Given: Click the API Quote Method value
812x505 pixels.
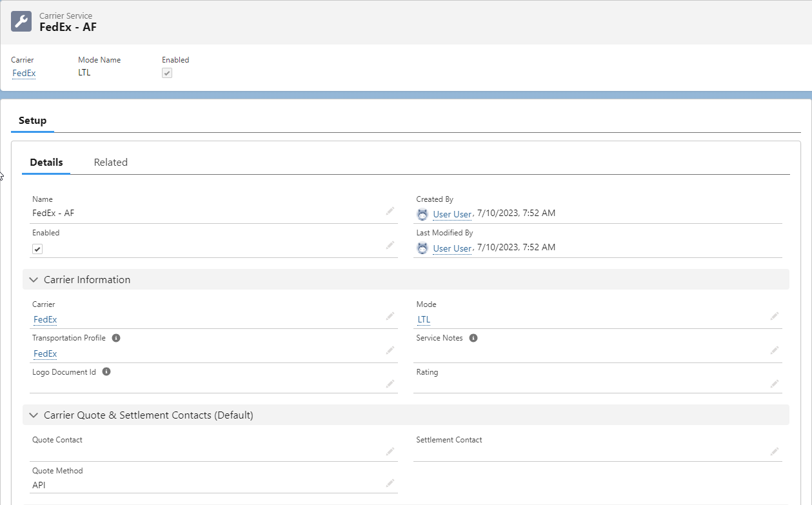Looking at the screenshot, I should click(39, 485).
